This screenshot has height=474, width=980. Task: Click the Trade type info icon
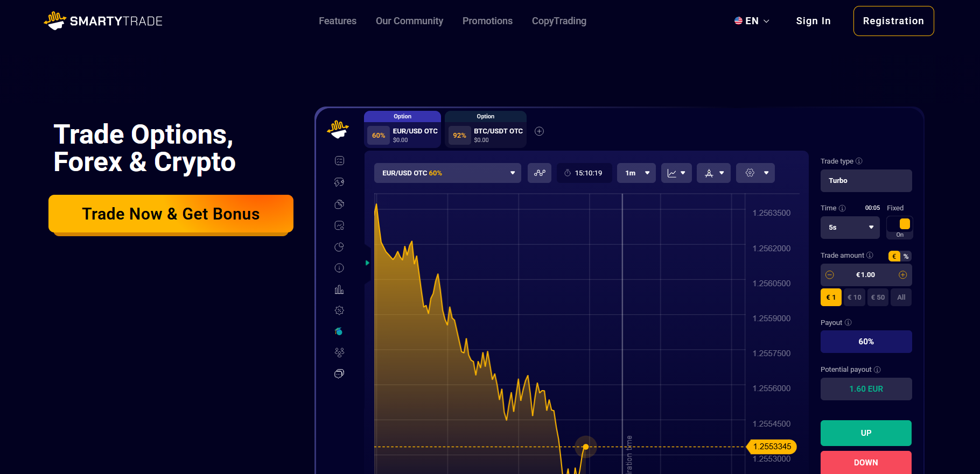click(x=859, y=161)
